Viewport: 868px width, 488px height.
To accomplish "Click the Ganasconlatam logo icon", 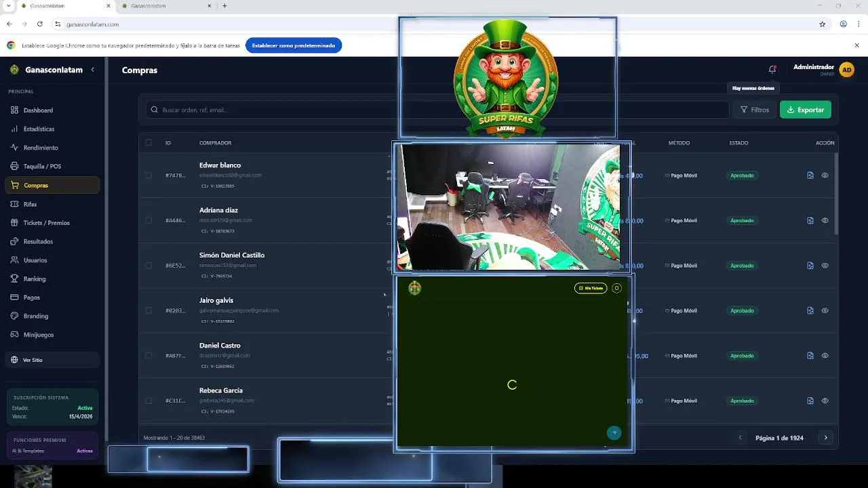I will pyautogui.click(x=14, y=70).
